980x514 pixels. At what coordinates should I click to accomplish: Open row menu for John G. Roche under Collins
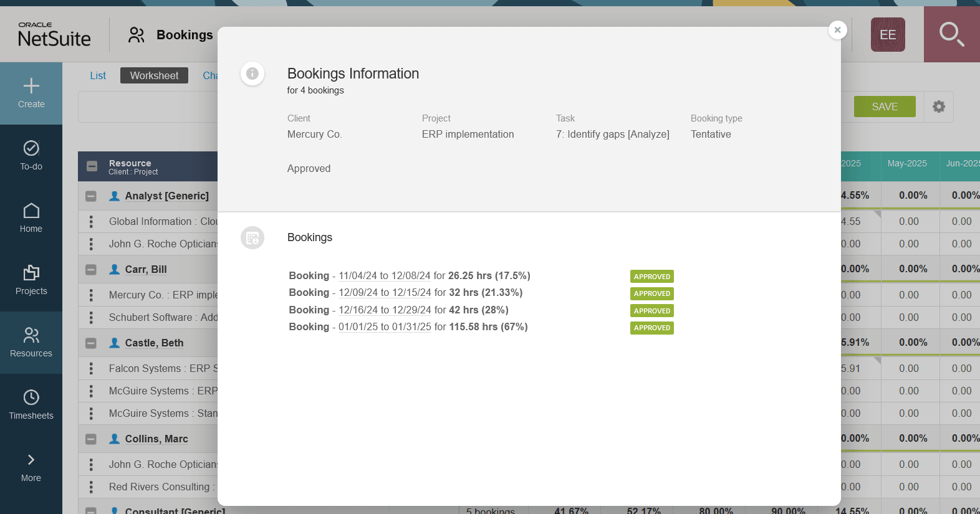(91, 464)
